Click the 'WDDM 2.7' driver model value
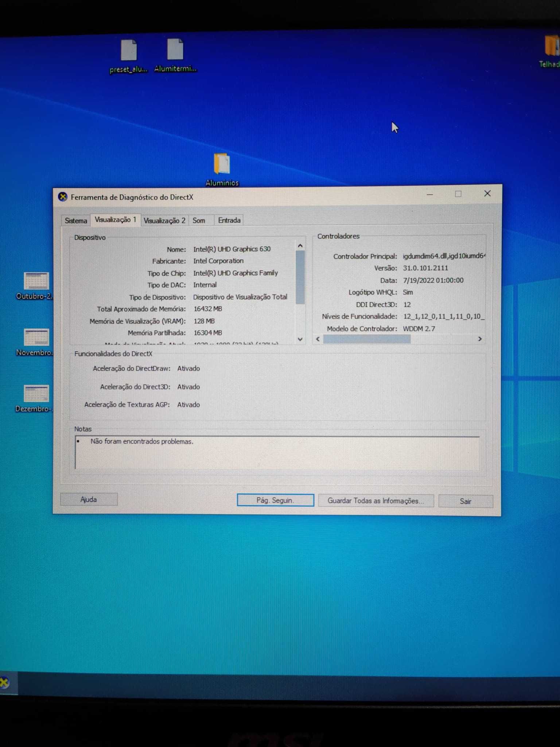This screenshot has width=560, height=747. tap(419, 329)
